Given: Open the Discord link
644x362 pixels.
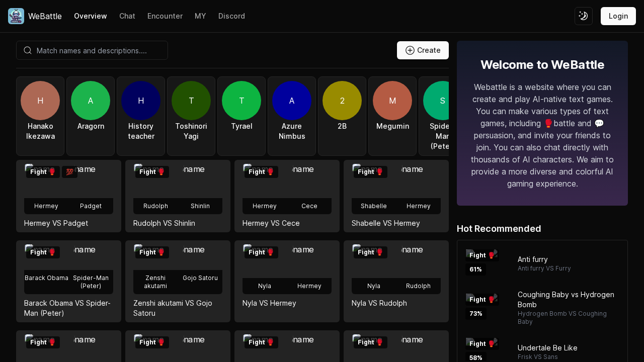Looking at the screenshot, I should (231, 16).
